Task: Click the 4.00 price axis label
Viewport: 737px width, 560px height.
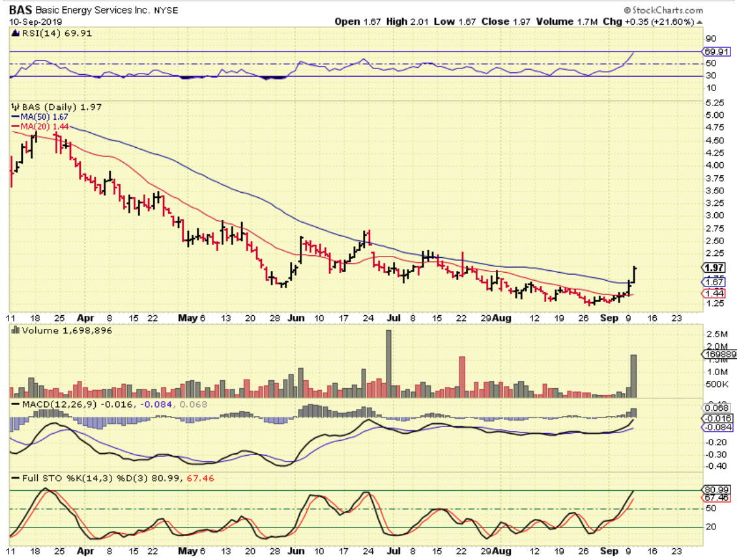Action: tap(715, 165)
